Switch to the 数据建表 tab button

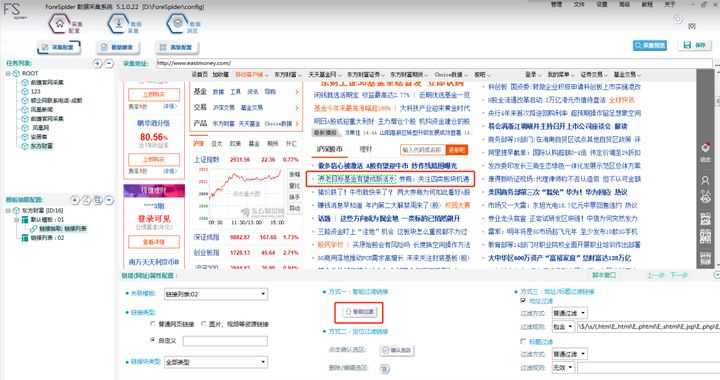pyautogui.click(x=118, y=47)
